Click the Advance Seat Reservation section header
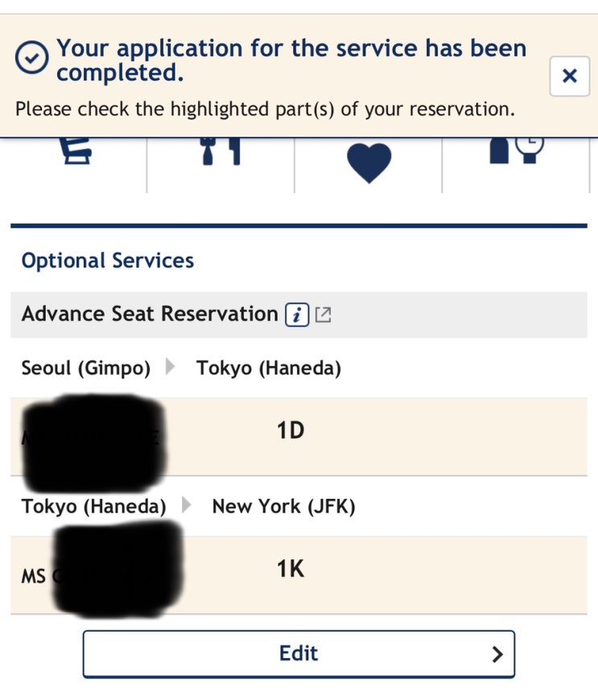 point(150,314)
